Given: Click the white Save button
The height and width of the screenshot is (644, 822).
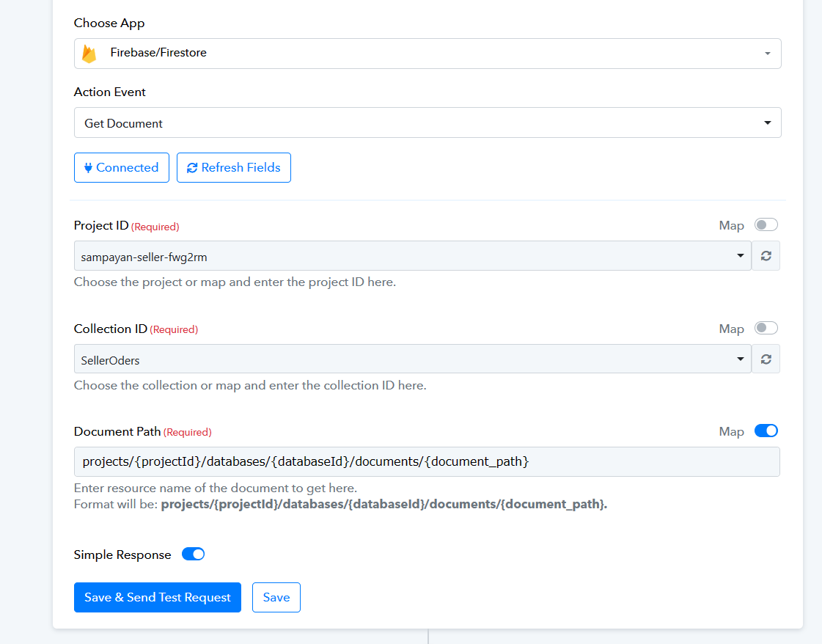Looking at the screenshot, I should (276, 597).
